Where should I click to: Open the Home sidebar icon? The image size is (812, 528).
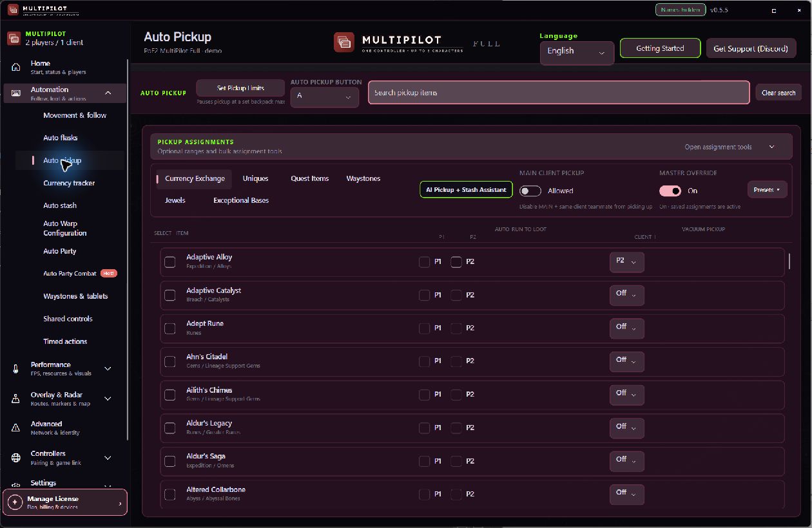[16, 68]
